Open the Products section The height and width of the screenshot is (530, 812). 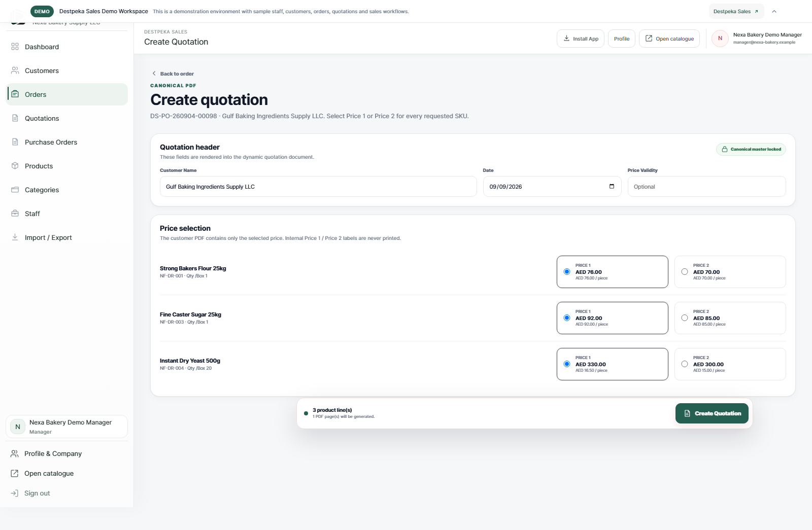(x=66, y=166)
